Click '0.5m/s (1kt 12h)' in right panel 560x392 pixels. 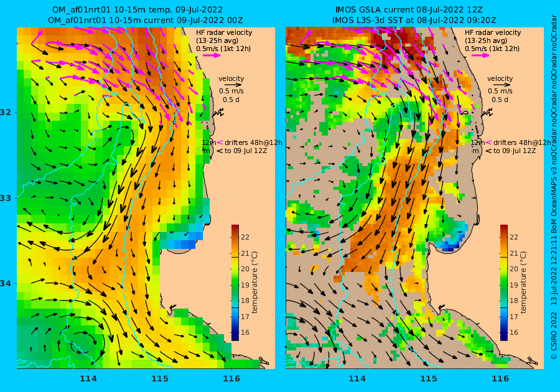[x=492, y=49]
